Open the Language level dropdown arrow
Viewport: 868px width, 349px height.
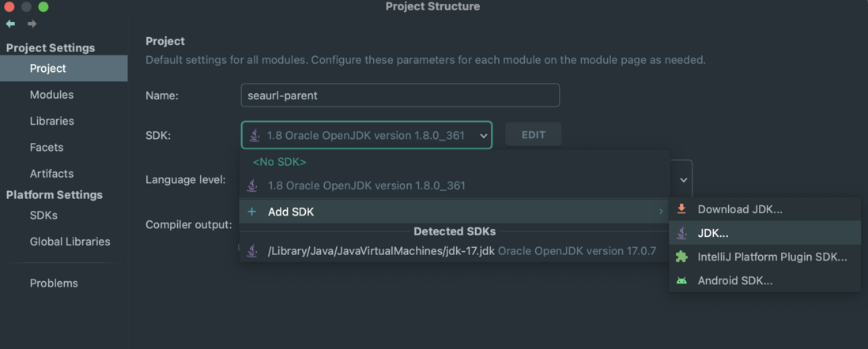click(x=684, y=180)
